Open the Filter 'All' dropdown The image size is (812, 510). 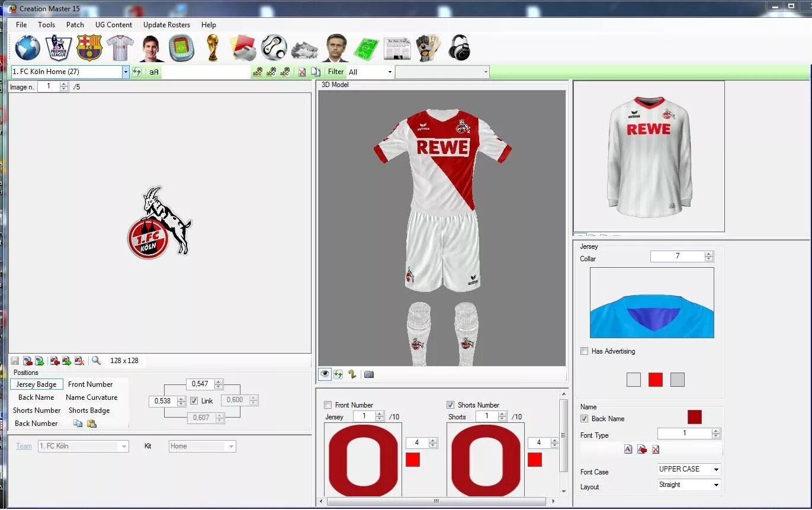tap(390, 72)
